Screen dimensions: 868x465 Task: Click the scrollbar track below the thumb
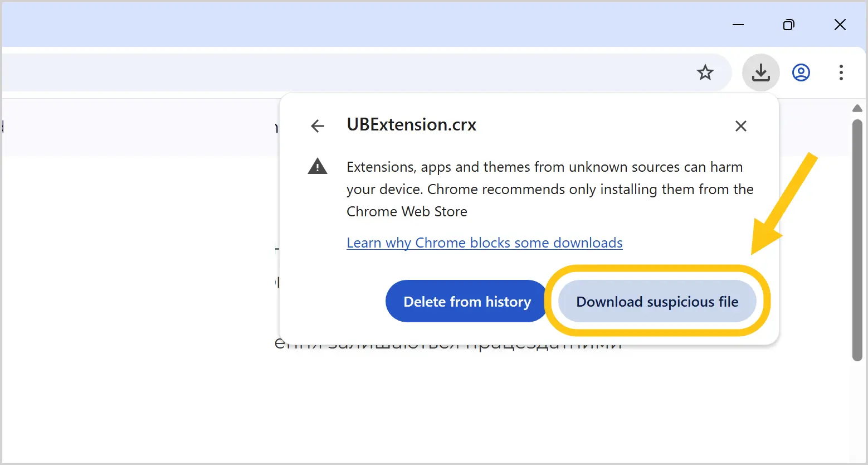pos(857,413)
